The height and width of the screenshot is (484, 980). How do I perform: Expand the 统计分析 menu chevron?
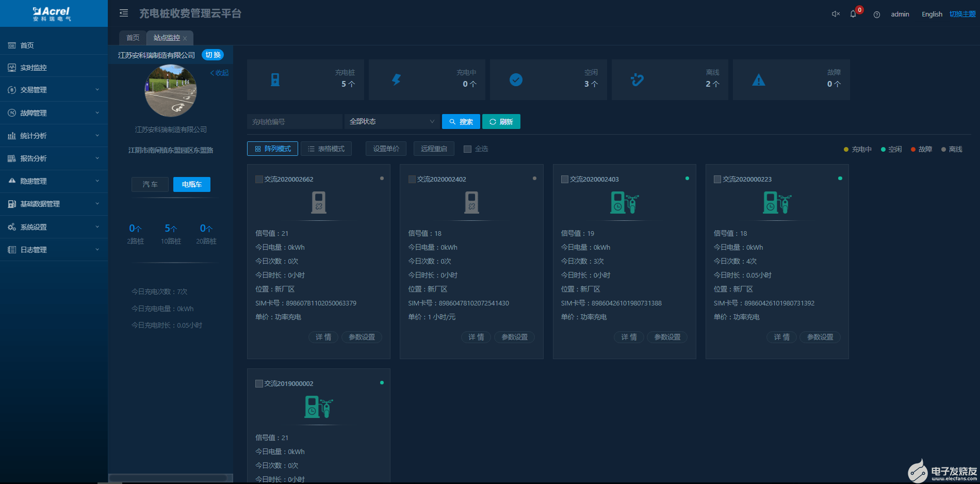(x=97, y=136)
